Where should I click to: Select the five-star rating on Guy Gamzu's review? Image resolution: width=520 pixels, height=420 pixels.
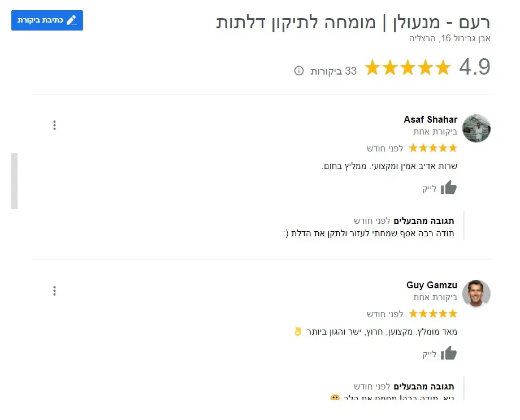(x=433, y=313)
